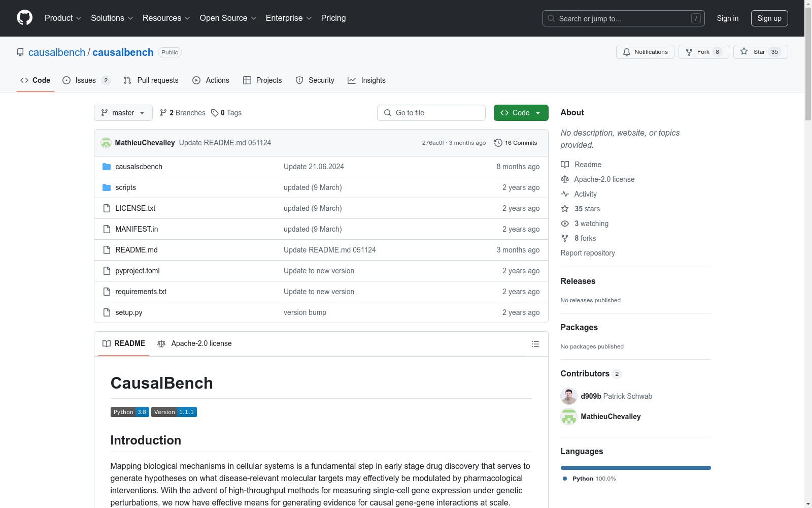812x508 pixels.
Task: Open the Pull requests tab
Action: point(151,80)
